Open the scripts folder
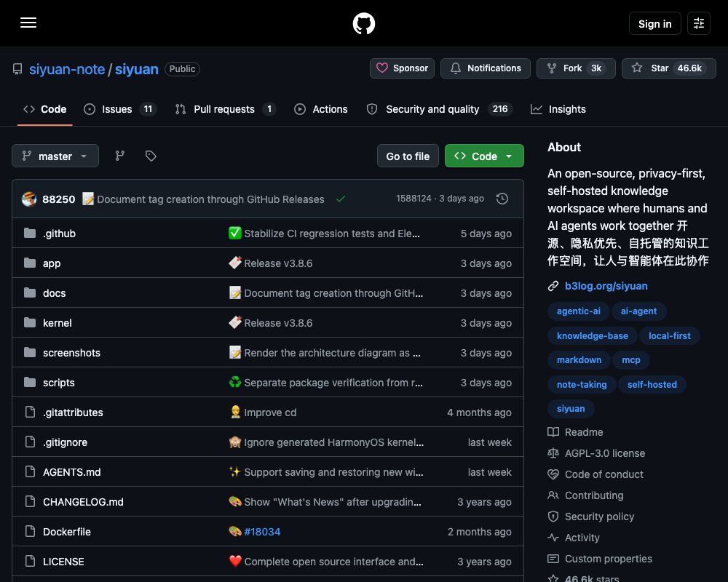Screen dimensions: 728x582 [x=58, y=383]
